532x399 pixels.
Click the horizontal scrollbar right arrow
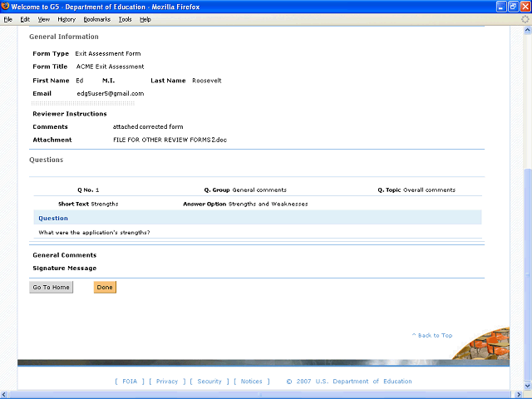[519, 395]
